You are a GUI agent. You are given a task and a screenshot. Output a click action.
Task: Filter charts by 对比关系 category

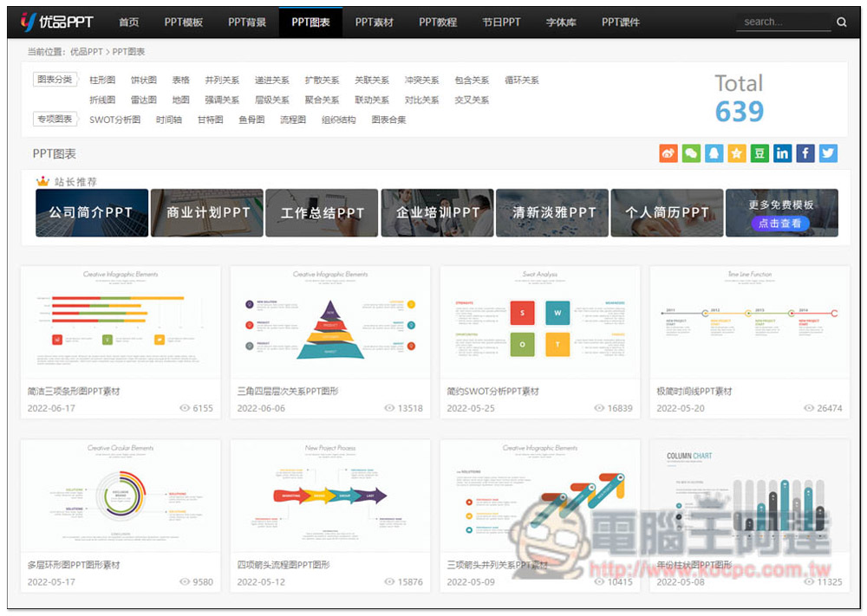[422, 100]
